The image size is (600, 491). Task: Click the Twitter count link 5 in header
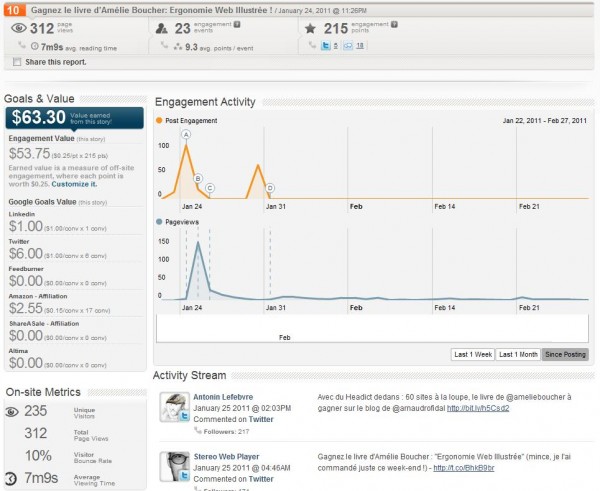336,46
